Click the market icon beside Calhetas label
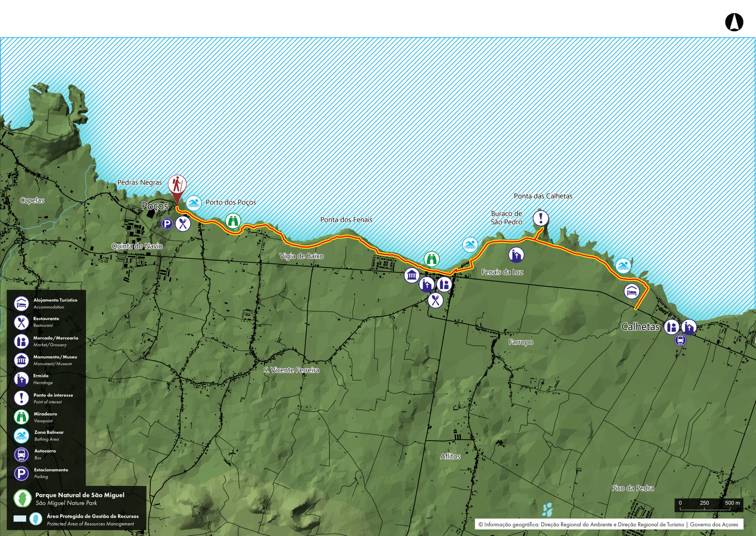756x536 pixels. tap(672, 327)
